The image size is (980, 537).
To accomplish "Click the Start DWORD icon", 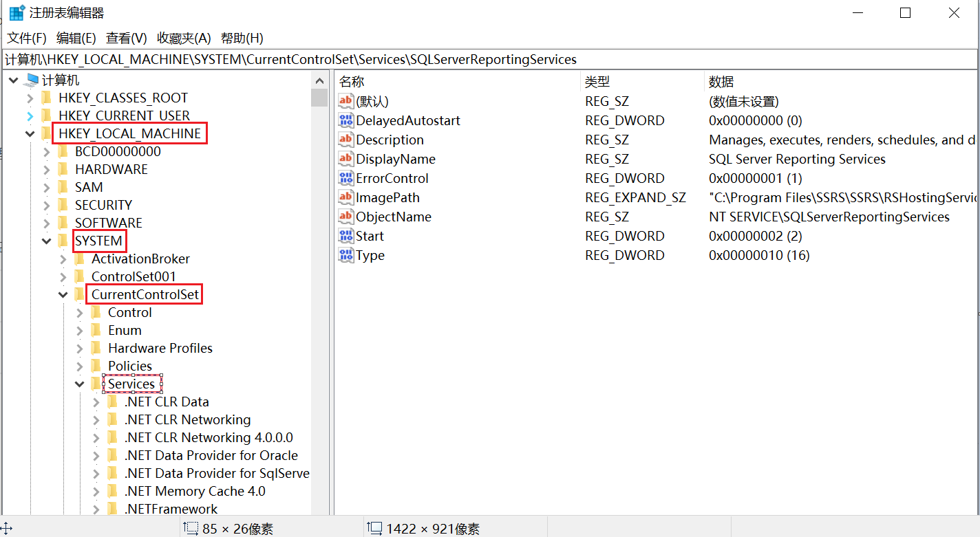I will coord(345,236).
